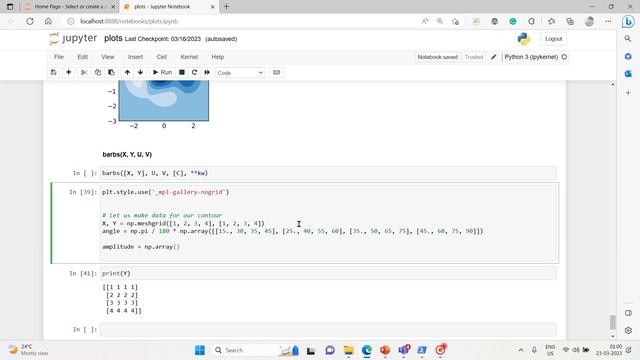
Task: Open the browser profile avatar
Action: click(589, 21)
